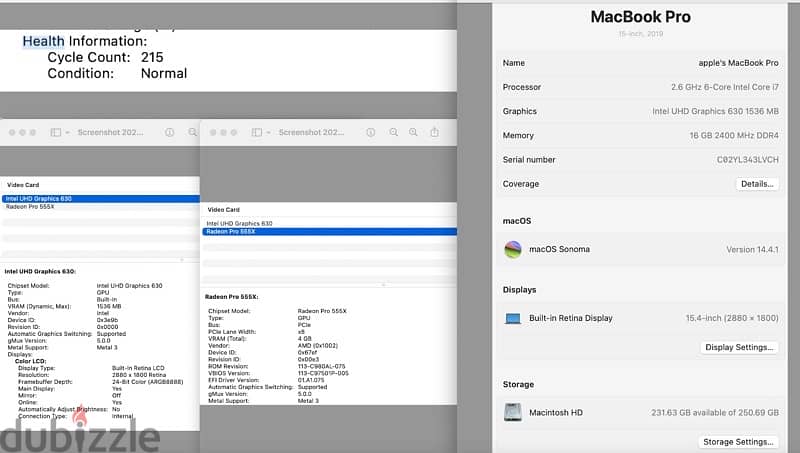Click the macOS Sonoma logo icon
Screen dimensions: 800x453
[x=513, y=249]
